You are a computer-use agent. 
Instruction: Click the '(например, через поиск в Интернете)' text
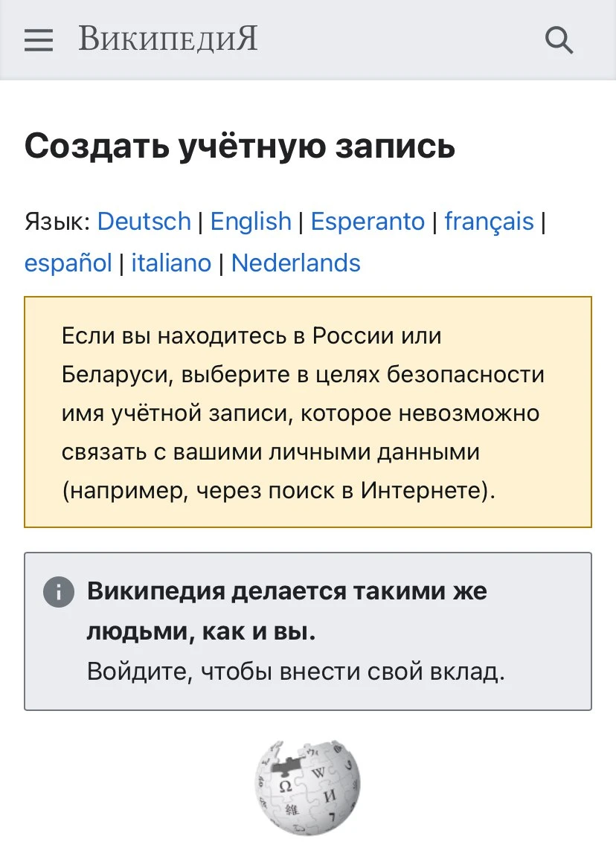point(278,491)
